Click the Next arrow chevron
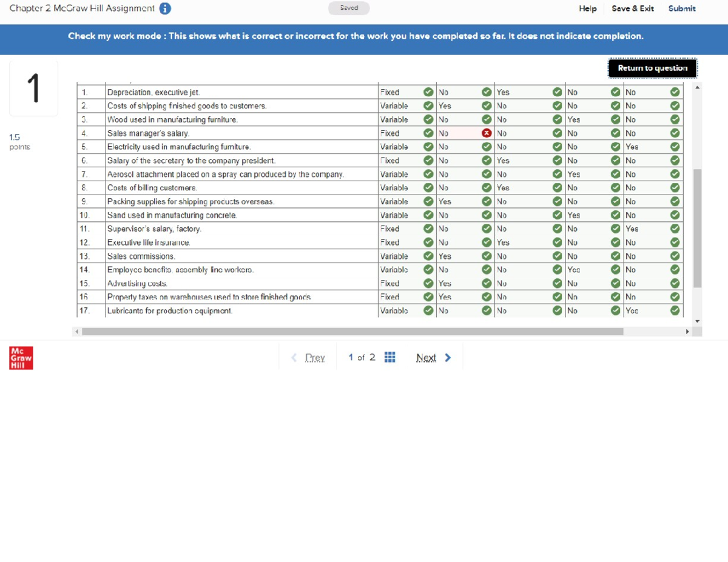 (448, 358)
